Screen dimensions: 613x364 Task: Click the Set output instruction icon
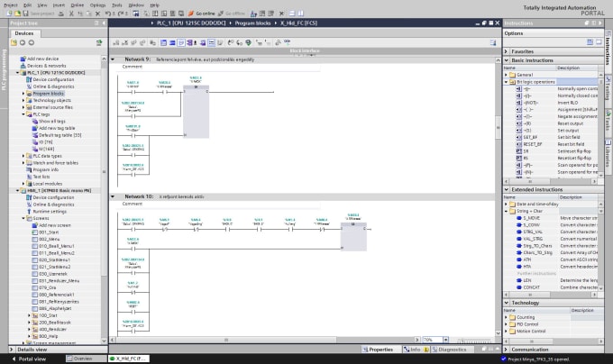point(518,131)
